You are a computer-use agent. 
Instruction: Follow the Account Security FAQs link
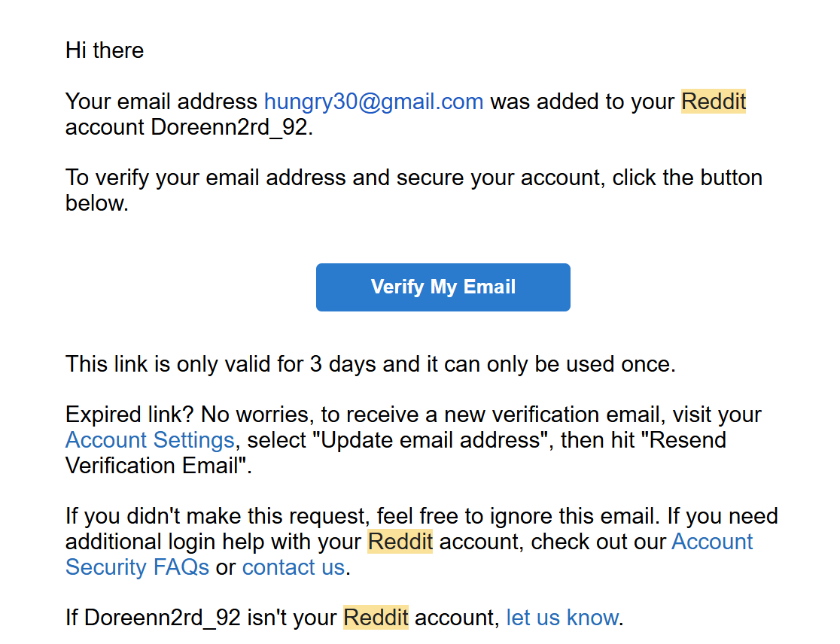(x=137, y=567)
